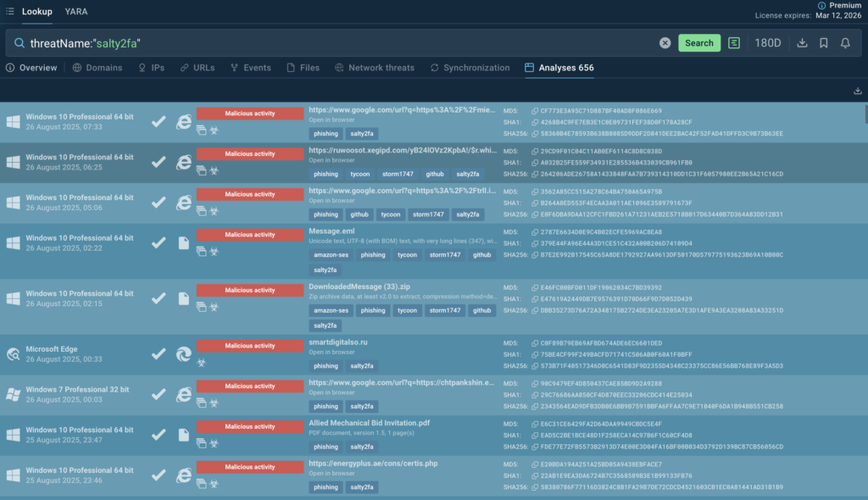Open the Allied Mechanical Bid Invitation.pdf analysis

(369, 423)
